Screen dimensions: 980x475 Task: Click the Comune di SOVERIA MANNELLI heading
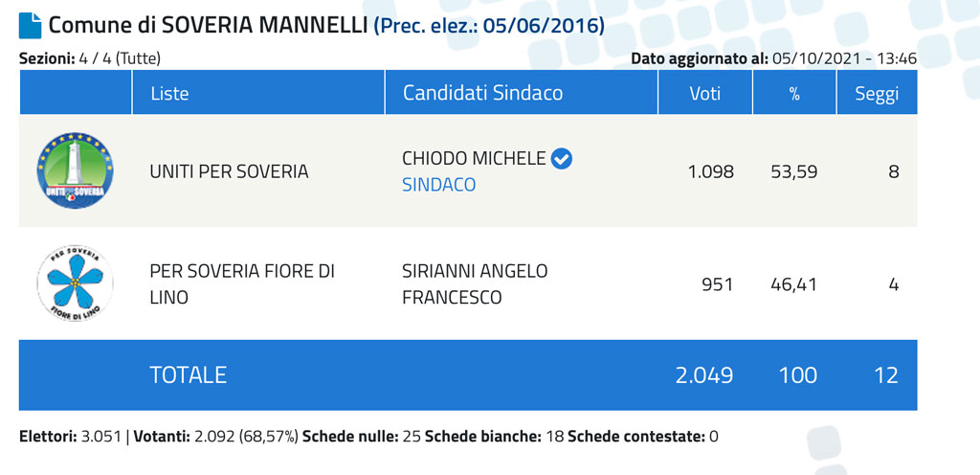point(208,26)
